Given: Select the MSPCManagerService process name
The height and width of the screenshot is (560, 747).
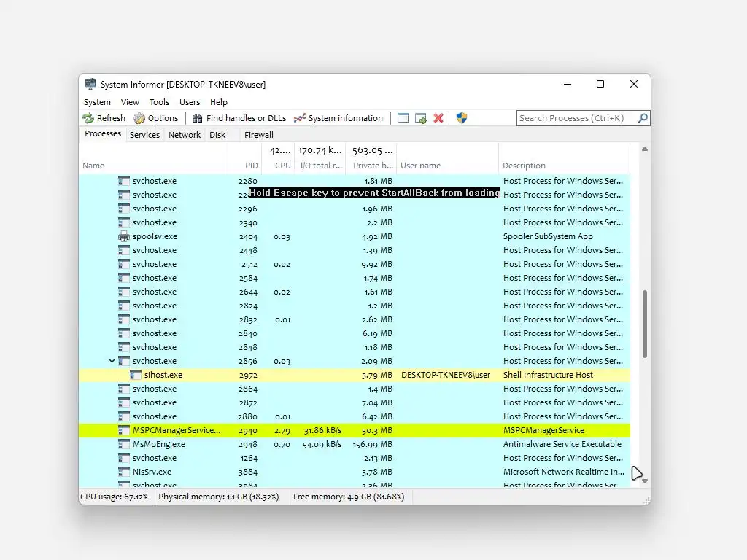Looking at the screenshot, I should tap(177, 430).
